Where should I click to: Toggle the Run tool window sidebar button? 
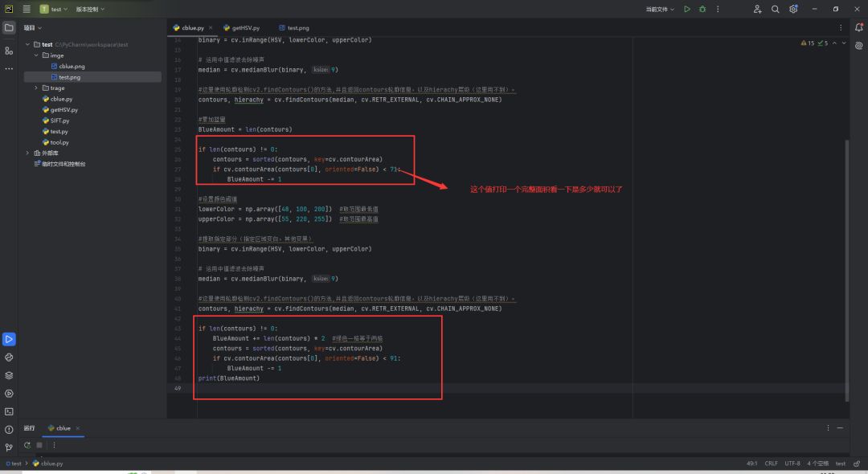(9, 339)
